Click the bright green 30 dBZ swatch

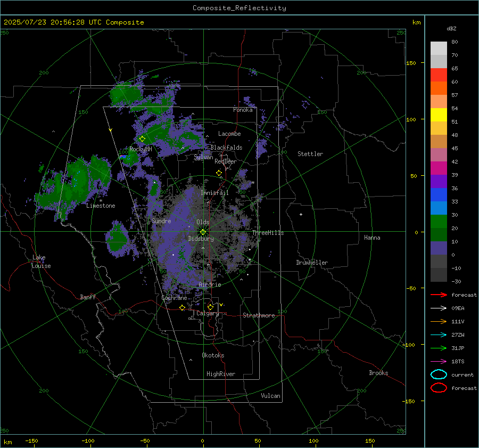pyautogui.click(x=439, y=221)
